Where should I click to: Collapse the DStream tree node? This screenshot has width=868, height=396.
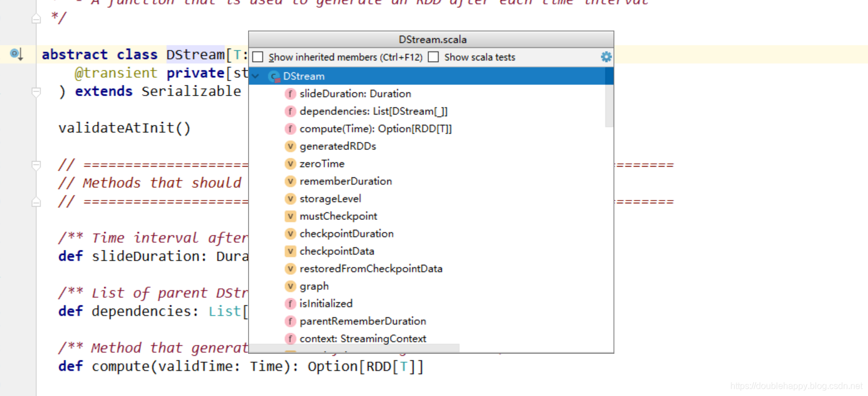(256, 76)
